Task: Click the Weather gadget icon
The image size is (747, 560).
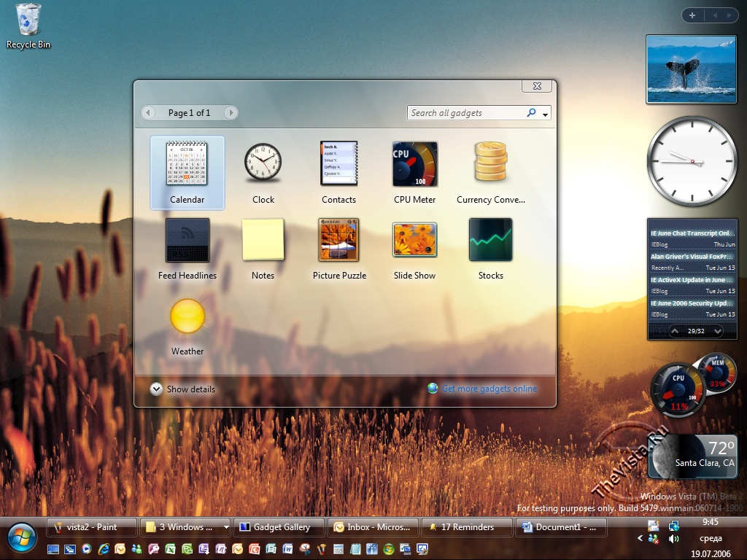Action: tap(187, 316)
